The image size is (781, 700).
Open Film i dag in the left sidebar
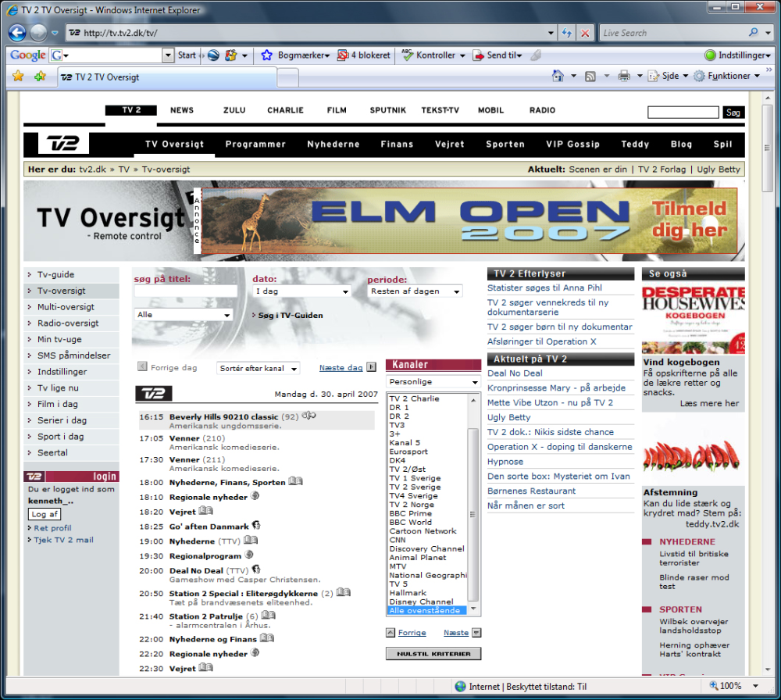pos(57,404)
